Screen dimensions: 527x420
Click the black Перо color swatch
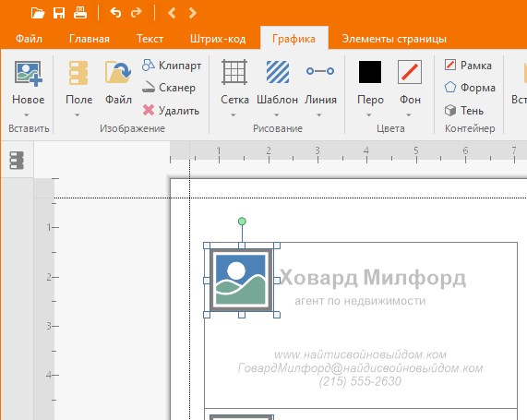coord(370,72)
